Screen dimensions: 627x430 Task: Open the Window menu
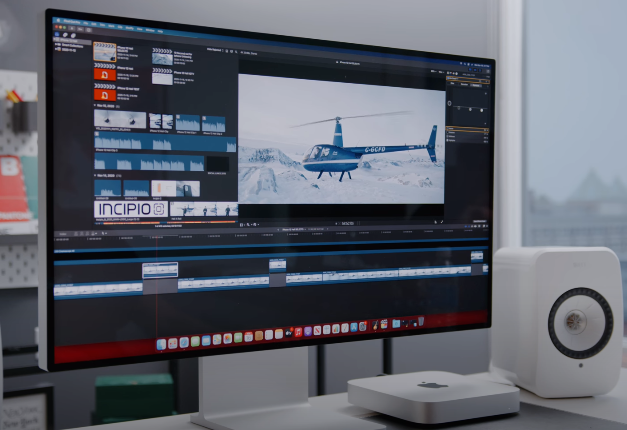tap(150, 30)
